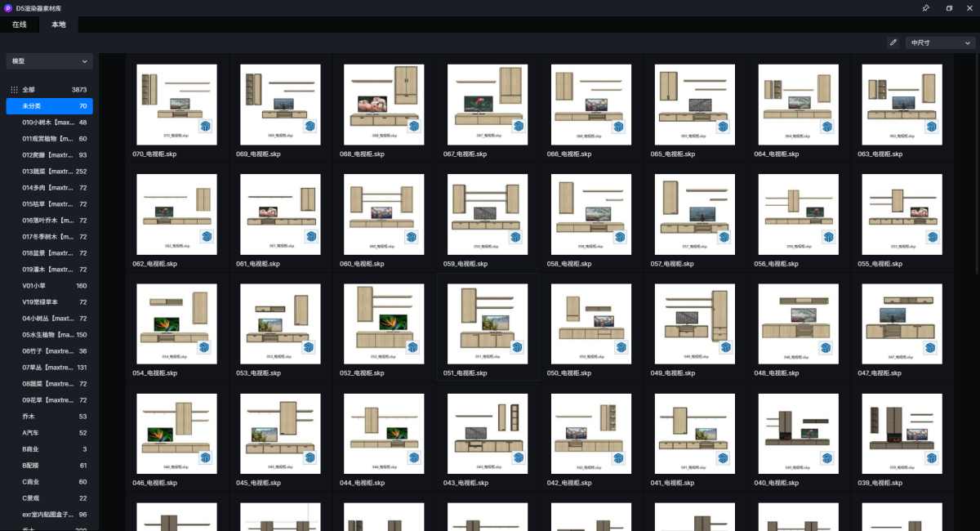
Task: Select the 068_电视柜.skp thumbnail
Action: [384, 105]
